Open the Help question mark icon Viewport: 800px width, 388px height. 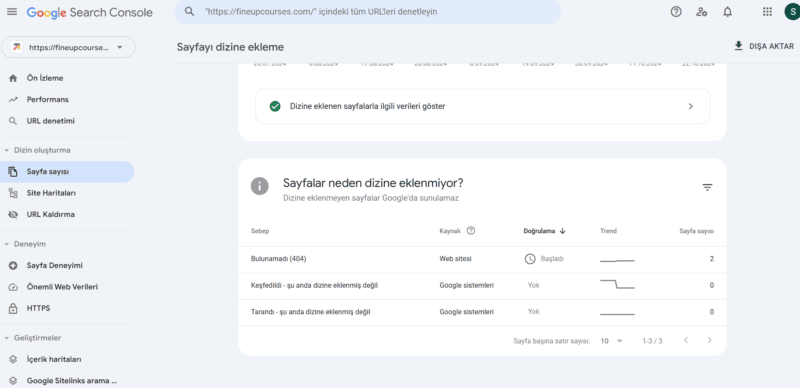[x=676, y=12]
